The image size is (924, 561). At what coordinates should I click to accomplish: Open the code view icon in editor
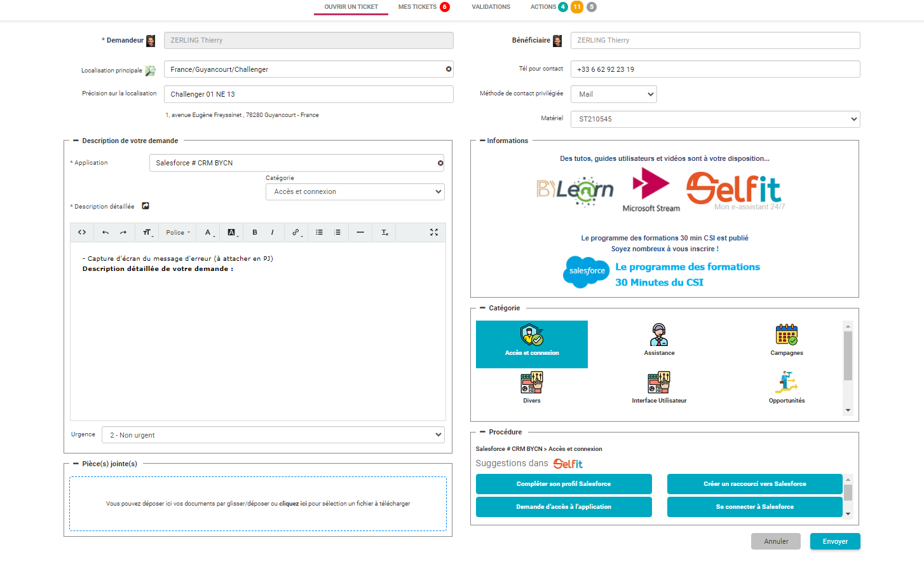(x=82, y=233)
